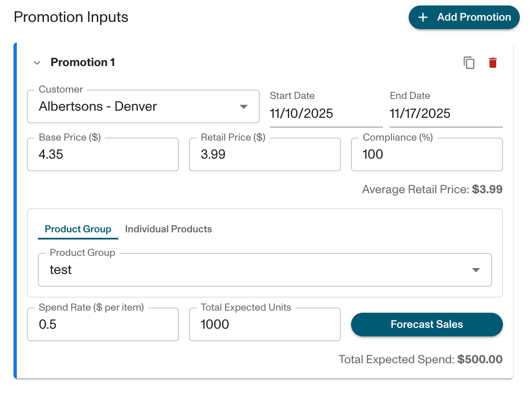Click into the Start Date field
This screenshot has height=399, width=532.
(x=326, y=113)
